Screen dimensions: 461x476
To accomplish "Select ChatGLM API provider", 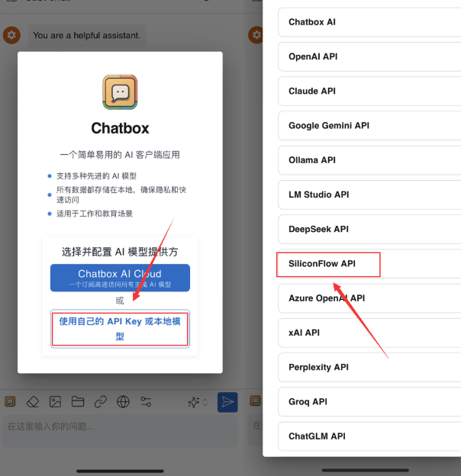I will pos(369,436).
